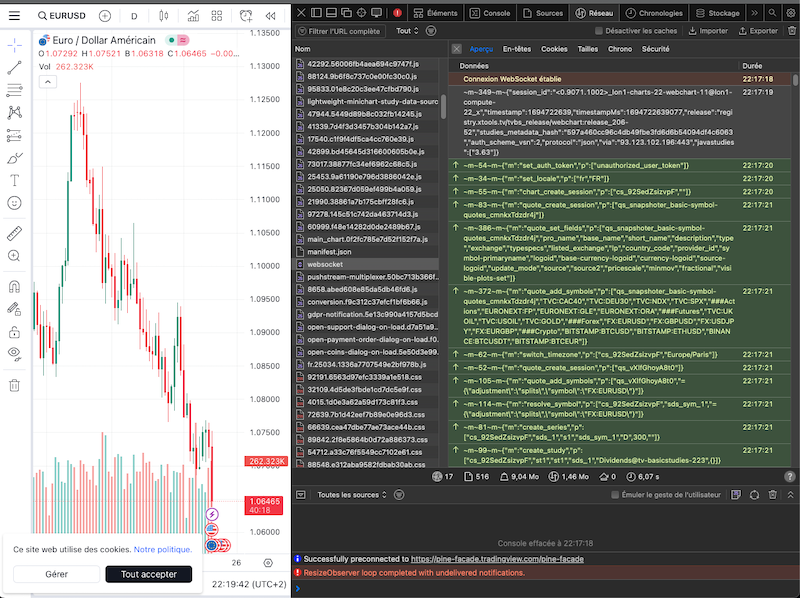Open device settings monitor icon

tap(377, 13)
